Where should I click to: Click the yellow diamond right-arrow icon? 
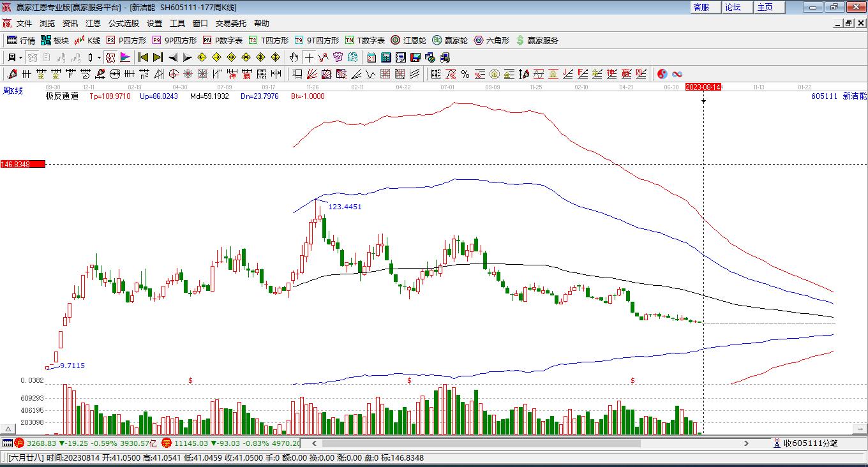216,57
